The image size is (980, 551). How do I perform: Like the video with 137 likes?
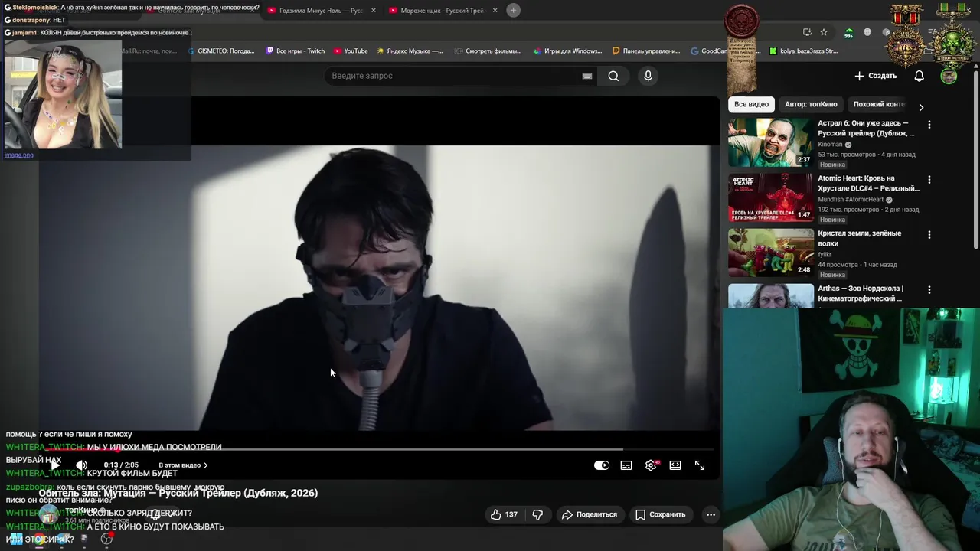point(505,514)
